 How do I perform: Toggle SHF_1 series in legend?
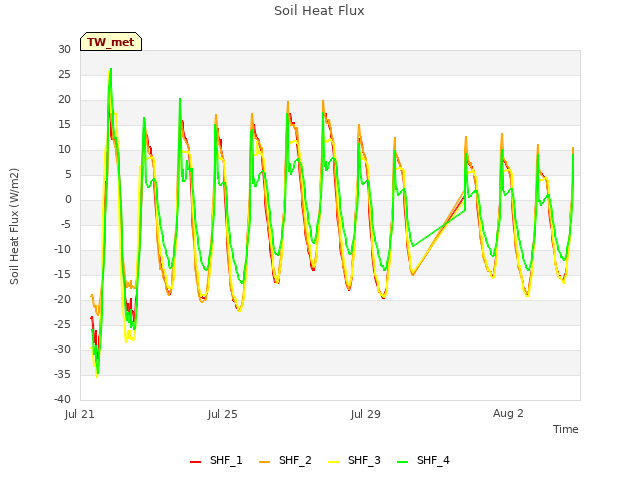[216, 460]
